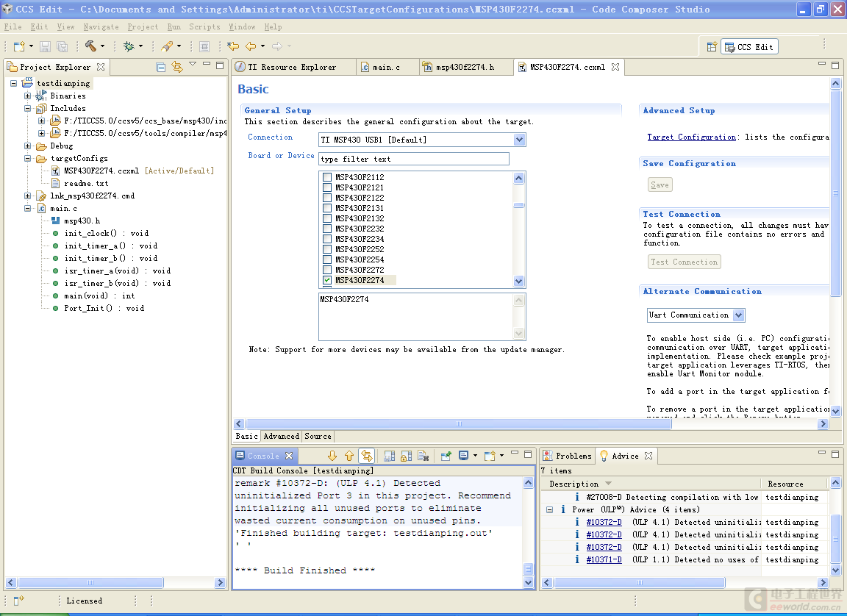Screen dimensions: 847x616
Task: Click the Save configuration button
Action: tap(660, 185)
